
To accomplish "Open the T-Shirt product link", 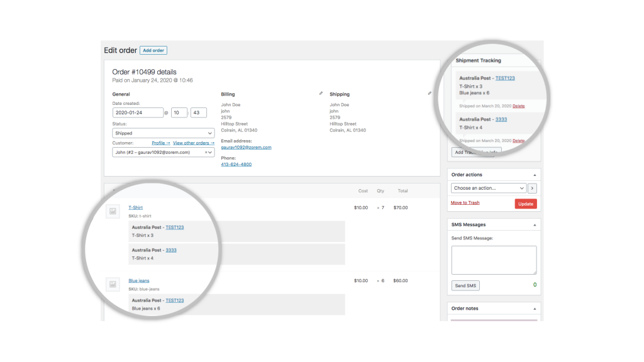I will [136, 207].
